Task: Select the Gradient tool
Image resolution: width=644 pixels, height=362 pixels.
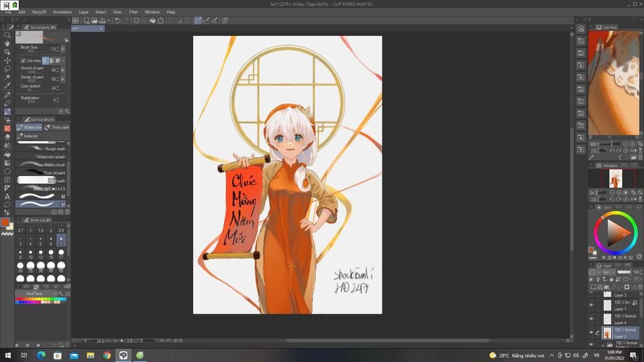Action: coord(7,163)
